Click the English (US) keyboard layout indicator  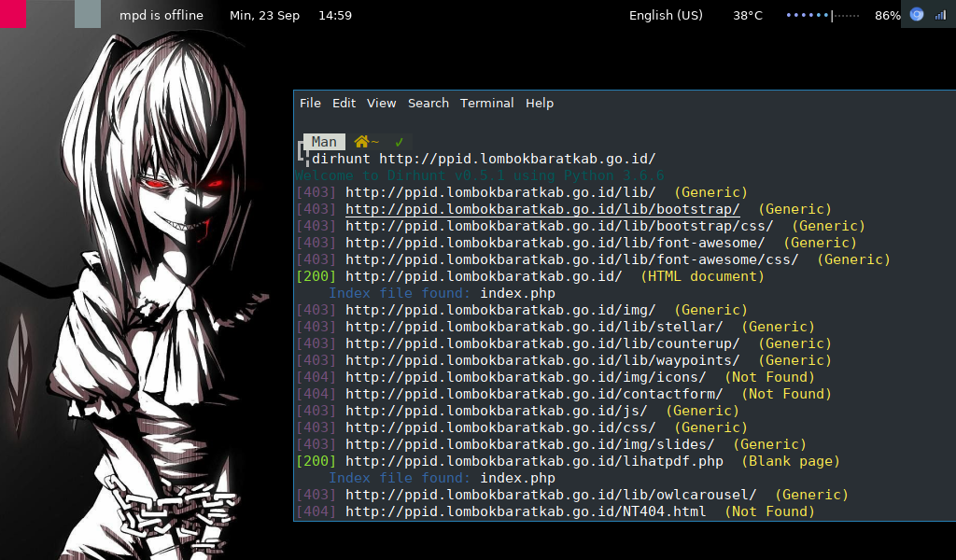click(x=666, y=15)
